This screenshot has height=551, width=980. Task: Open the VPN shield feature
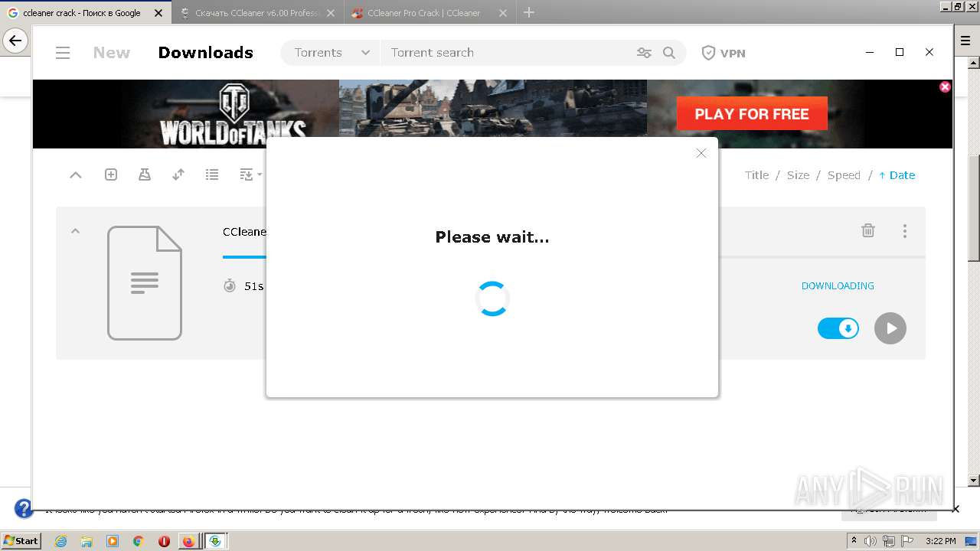[724, 53]
